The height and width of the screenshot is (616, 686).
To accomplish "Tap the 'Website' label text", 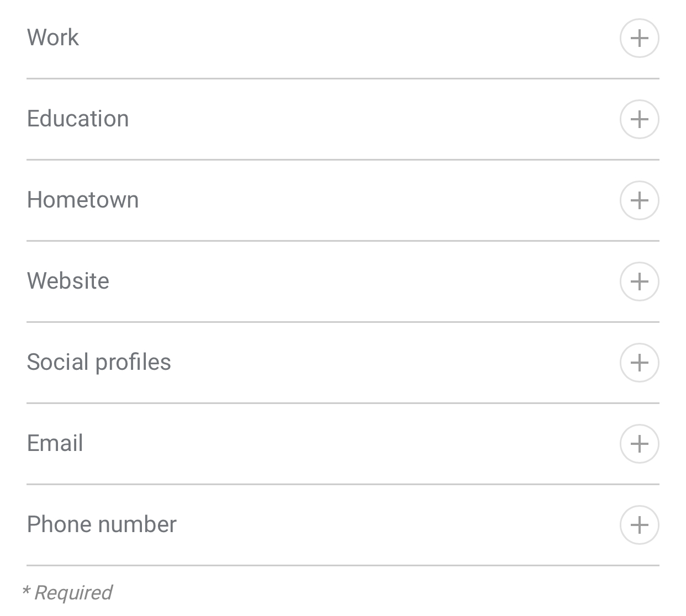I will click(x=68, y=281).
